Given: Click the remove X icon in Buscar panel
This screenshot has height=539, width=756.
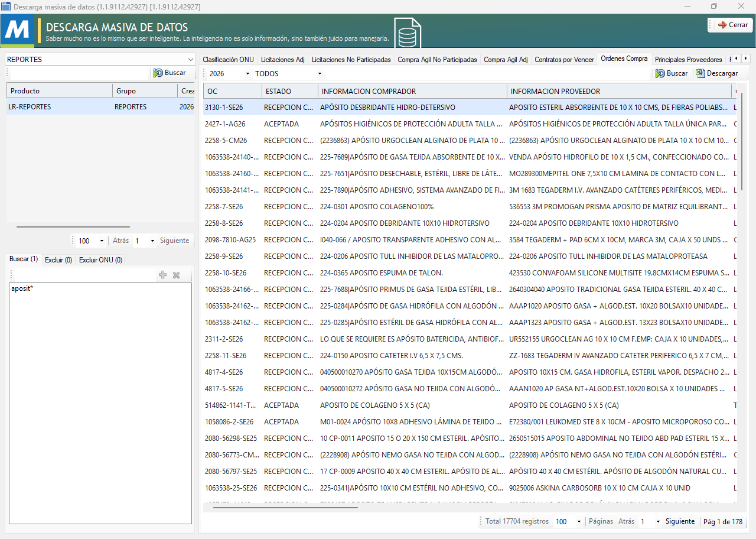Looking at the screenshot, I should coord(176,275).
